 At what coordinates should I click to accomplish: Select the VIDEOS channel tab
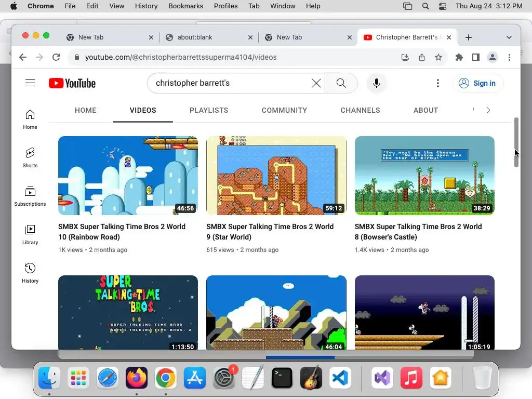(143, 110)
